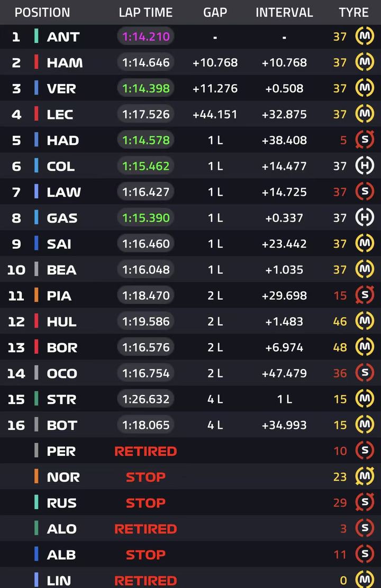The width and height of the screenshot is (381, 588).
Task: Click ANT's medium tyre icon
Action: point(365,36)
